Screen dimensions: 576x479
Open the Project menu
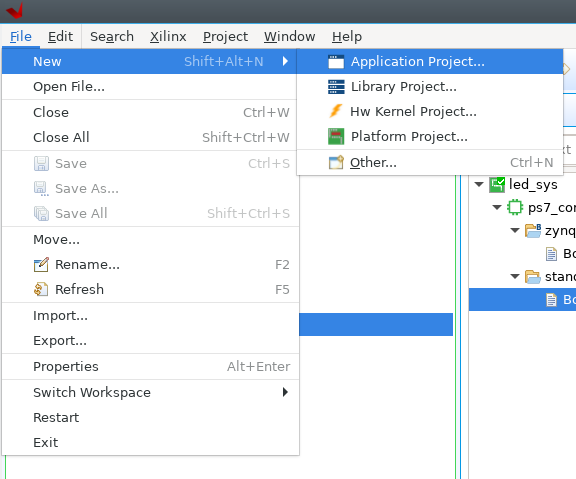(x=225, y=36)
